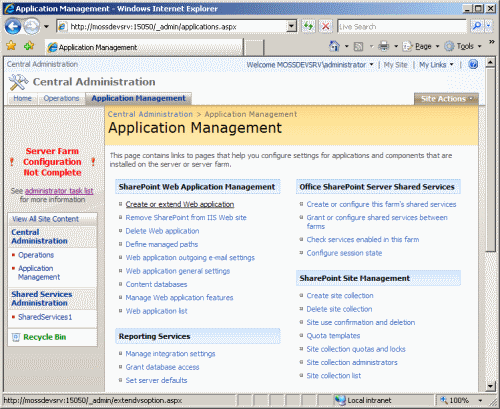Switch to the Operations navigation tab
Image resolution: width=500 pixels, height=409 pixels.
[x=61, y=99]
